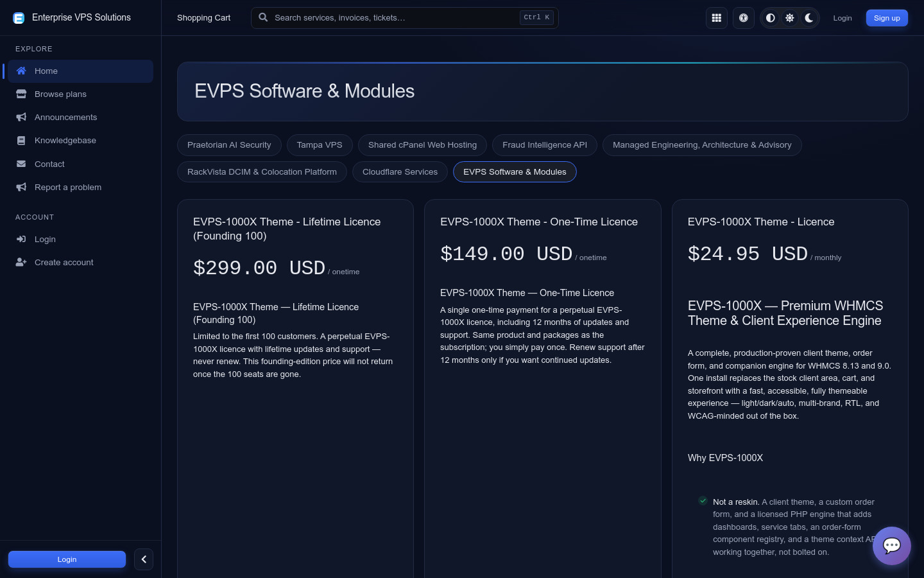
Task: Select the Tampa VPS category tab
Action: point(320,145)
